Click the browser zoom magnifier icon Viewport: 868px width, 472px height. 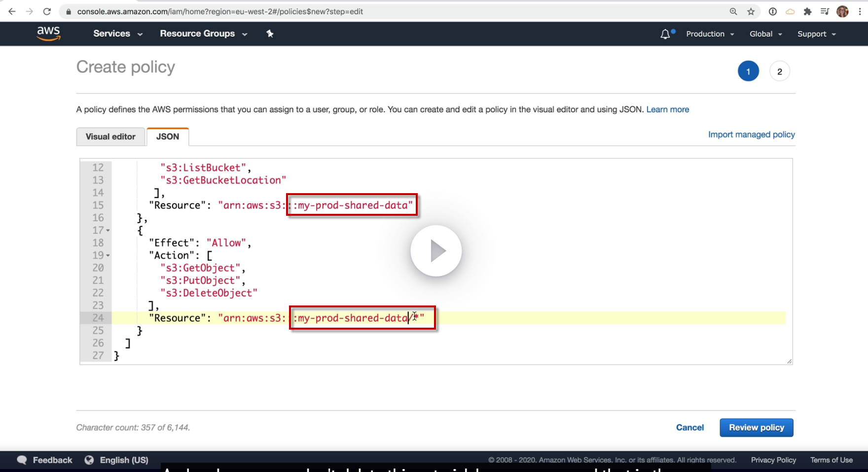pos(733,11)
